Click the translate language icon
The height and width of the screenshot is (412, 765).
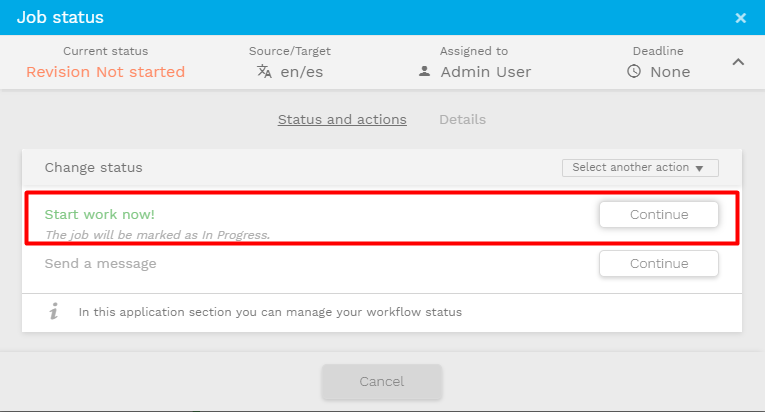(264, 71)
